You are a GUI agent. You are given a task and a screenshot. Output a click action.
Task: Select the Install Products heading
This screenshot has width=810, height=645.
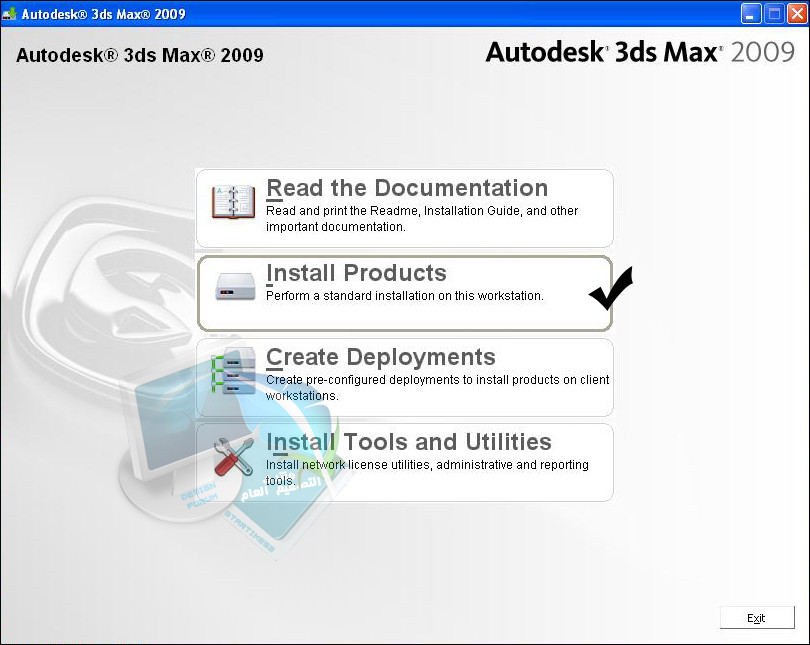(x=356, y=273)
